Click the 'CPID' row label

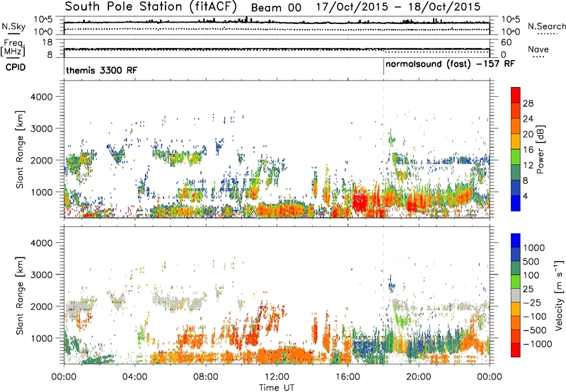point(16,67)
